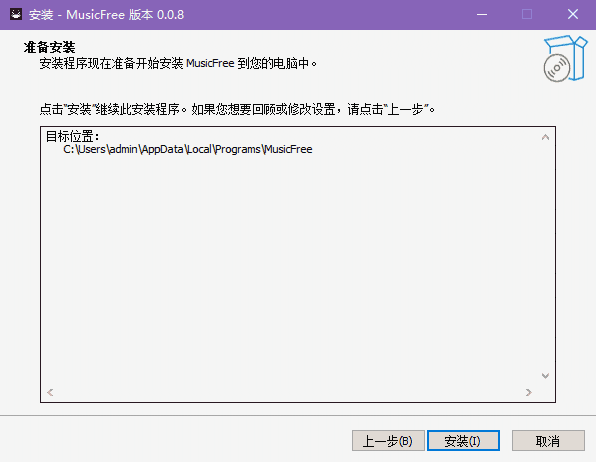Close the MusicFree setup window

pyautogui.click(x=573, y=14)
